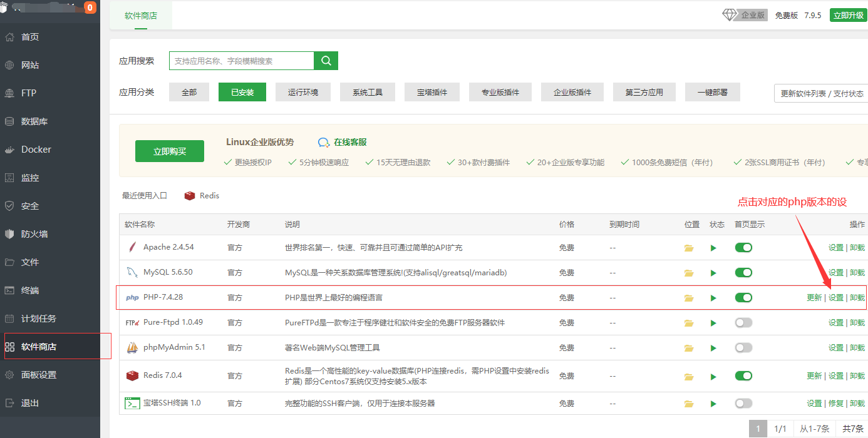The height and width of the screenshot is (438, 868).
Task: Click 设置 link for PHP-7.4.28
Action: point(836,298)
